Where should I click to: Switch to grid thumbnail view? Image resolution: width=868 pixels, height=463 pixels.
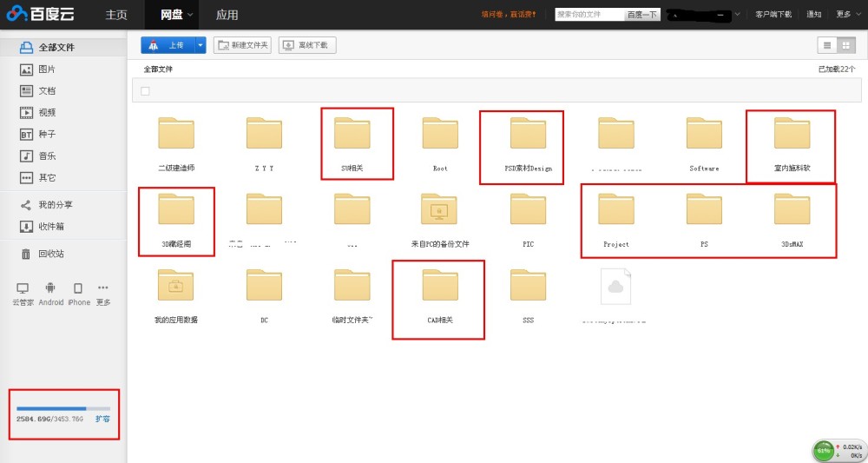pos(846,45)
